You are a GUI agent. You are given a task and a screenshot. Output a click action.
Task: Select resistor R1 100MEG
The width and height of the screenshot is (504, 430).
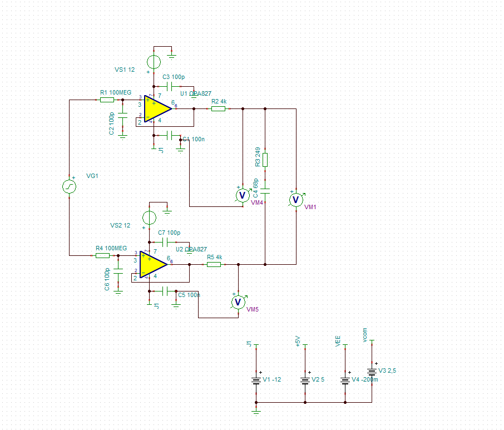[107, 100]
